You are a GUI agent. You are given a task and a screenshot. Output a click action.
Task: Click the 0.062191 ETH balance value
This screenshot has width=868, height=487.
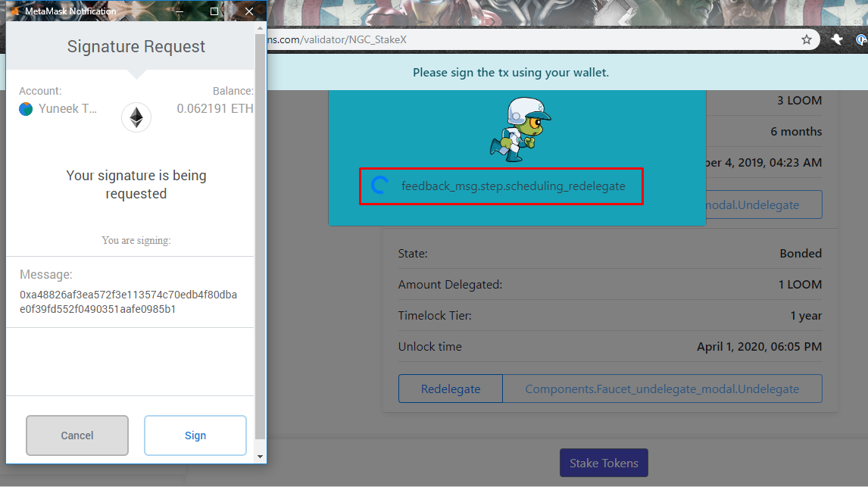[215, 109]
